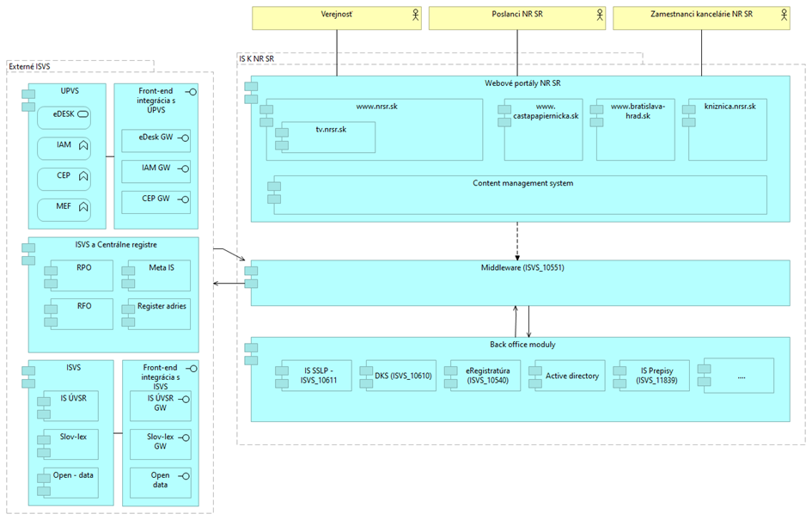Select the IS Prepisy (ISVS_11839) module
Image resolution: width=812 pixels, height=520 pixels.
pos(654,376)
